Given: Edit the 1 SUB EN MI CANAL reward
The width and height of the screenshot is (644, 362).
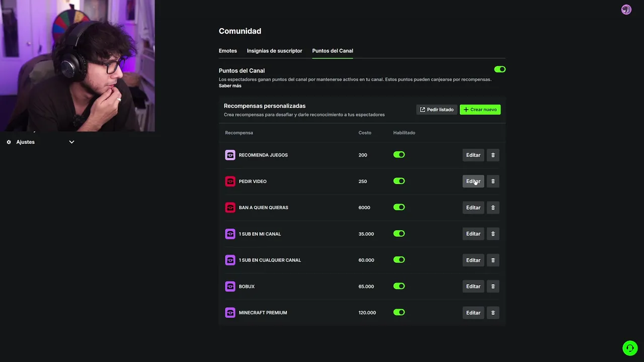Looking at the screenshot, I should (x=473, y=234).
